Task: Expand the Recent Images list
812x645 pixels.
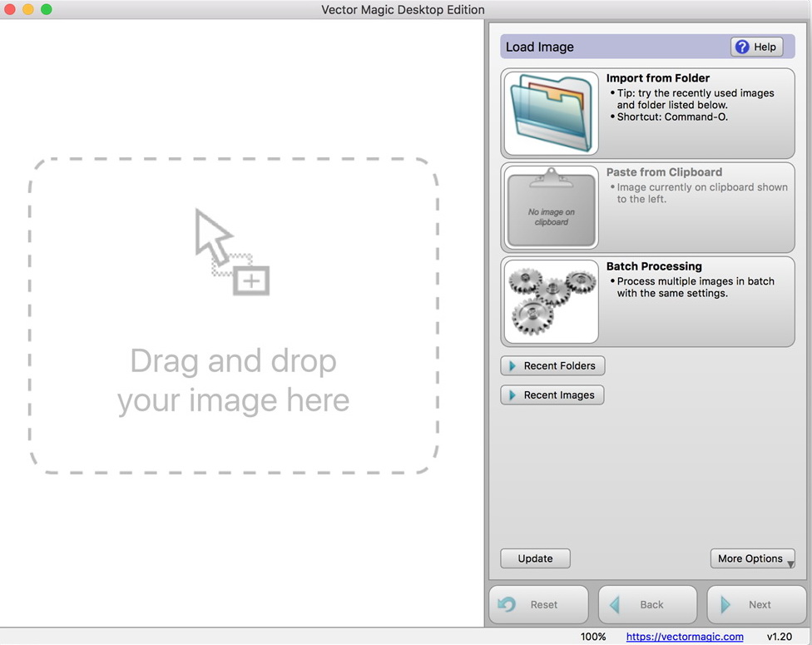Action: [552, 394]
